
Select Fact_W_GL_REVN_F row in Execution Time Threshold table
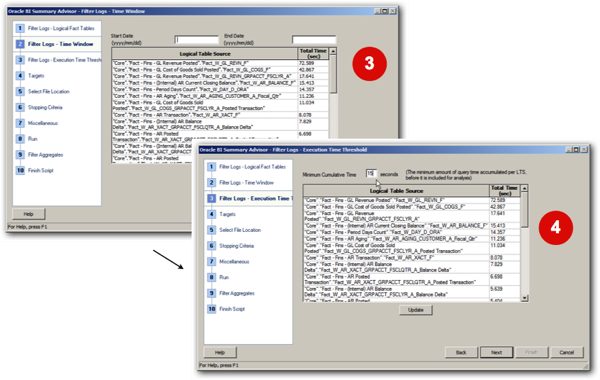point(412,200)
